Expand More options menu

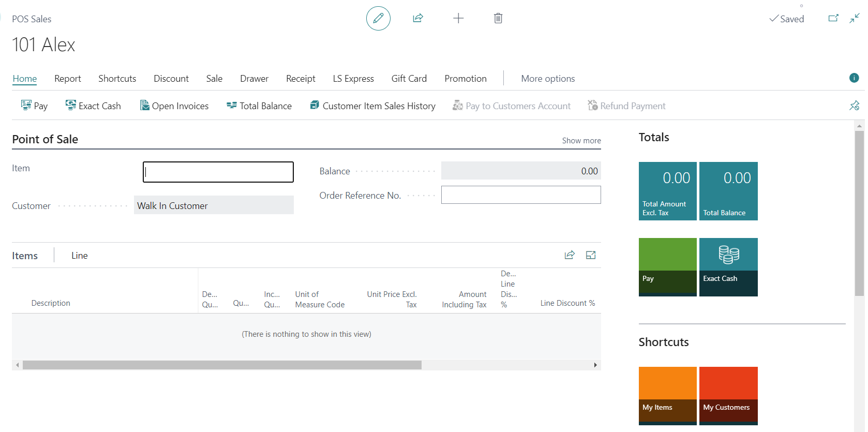[548, 79]
